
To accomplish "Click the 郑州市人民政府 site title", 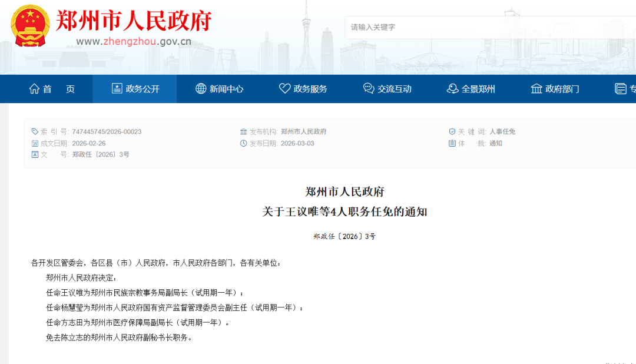I will click(x=134, y=21).
